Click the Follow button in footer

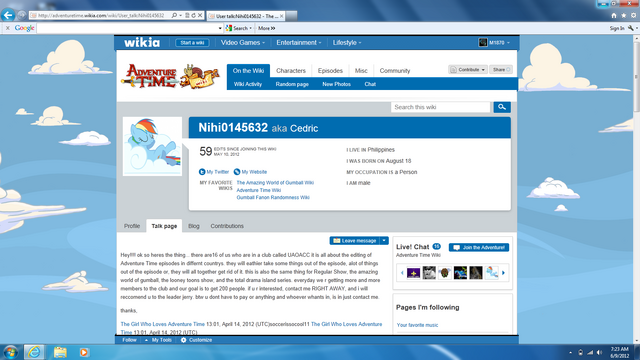[x=129, y=340]
